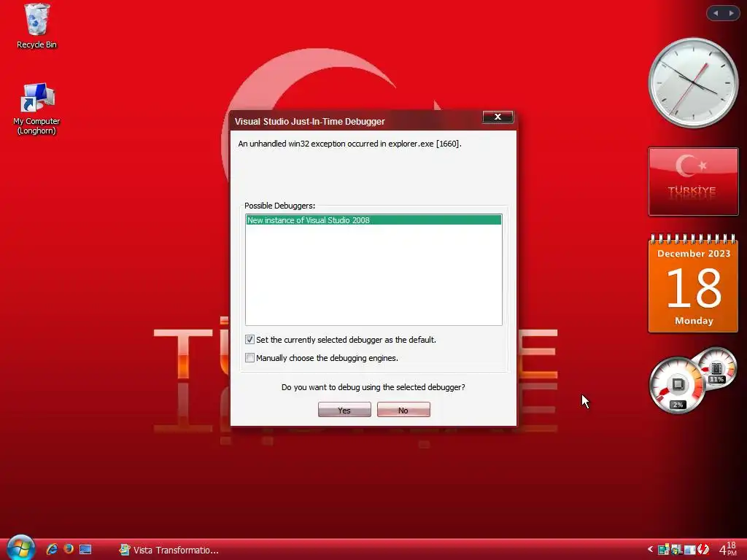Click the Show Desktop quick launch icon

coord(85,550)
